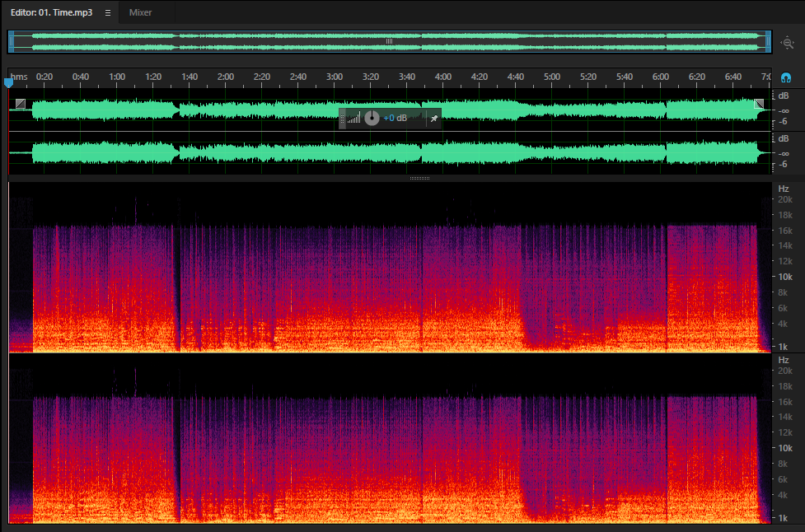Pin the volume HUD with pushpin icon
The width and height of the screenshot is (805, 532).
coord(434,119)
